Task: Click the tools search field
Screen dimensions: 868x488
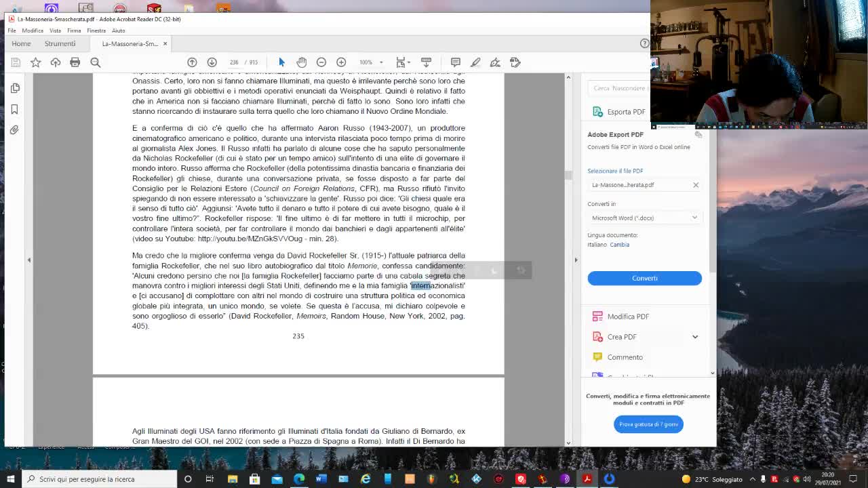Action: [618, 88]
